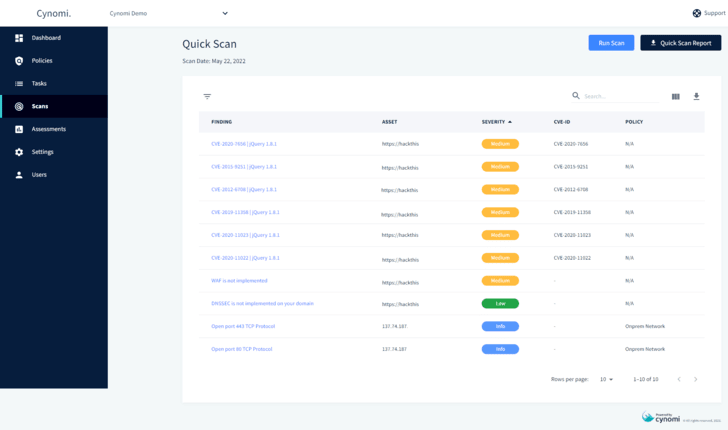Click Medium badge in WAF row
The height and width of the screenshot is (430, 728).
pyautogui.click(x=500, y=281)
